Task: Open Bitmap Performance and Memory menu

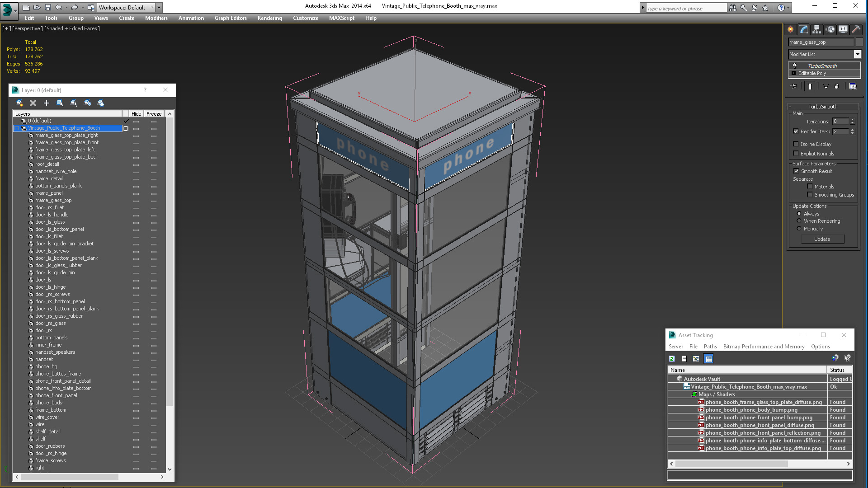Action: [x=764, y=347]
